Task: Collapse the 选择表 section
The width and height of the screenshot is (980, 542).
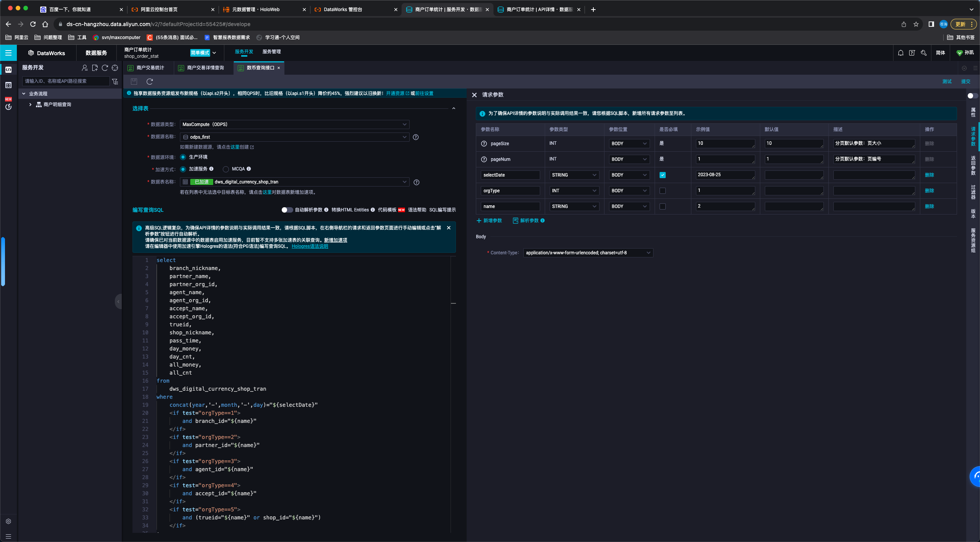Action: tap(454, 108)
